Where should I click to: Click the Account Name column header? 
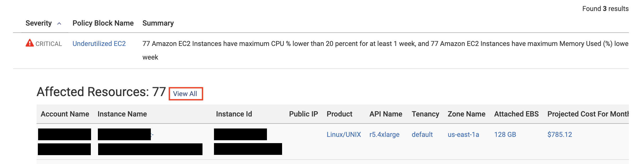pos(65,114)
